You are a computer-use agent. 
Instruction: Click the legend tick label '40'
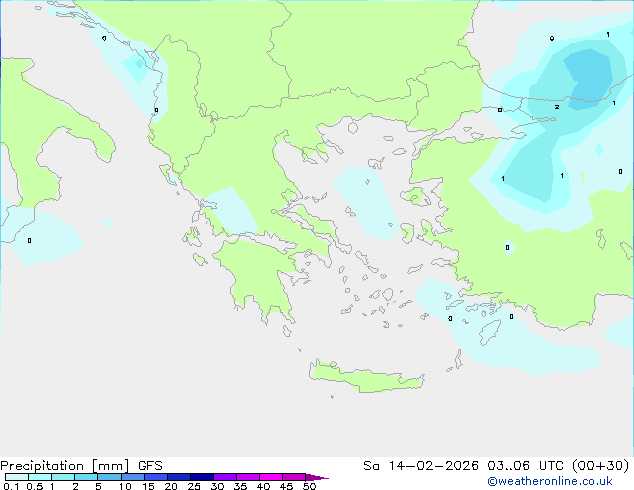point(263,486)
